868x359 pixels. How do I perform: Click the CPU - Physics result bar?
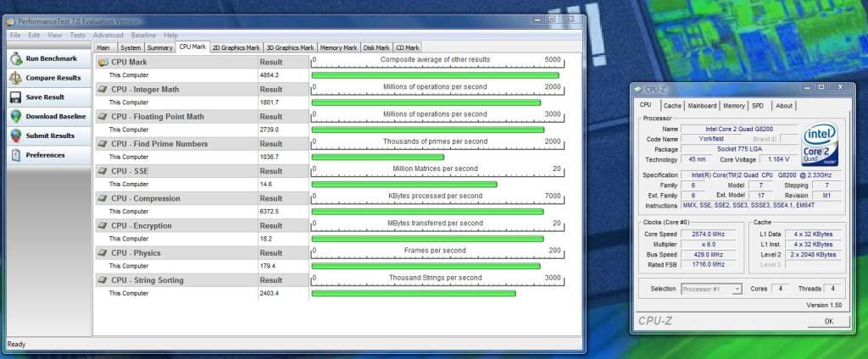pyautogui.click(x=426, y=266)
